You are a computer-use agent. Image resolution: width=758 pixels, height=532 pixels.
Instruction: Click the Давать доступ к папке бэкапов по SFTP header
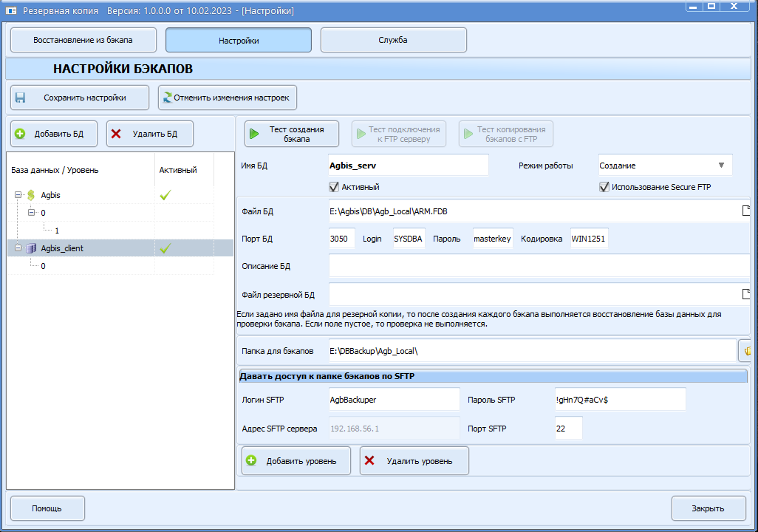point(493,376)
